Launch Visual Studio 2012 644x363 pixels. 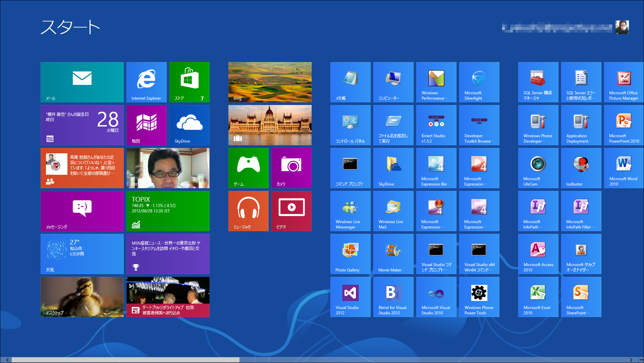(x=351, y=297)
